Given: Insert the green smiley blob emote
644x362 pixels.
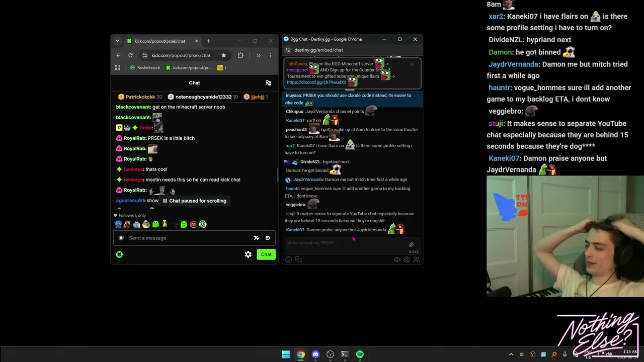Looking at the screenshot, I should (x=155, y=224).
